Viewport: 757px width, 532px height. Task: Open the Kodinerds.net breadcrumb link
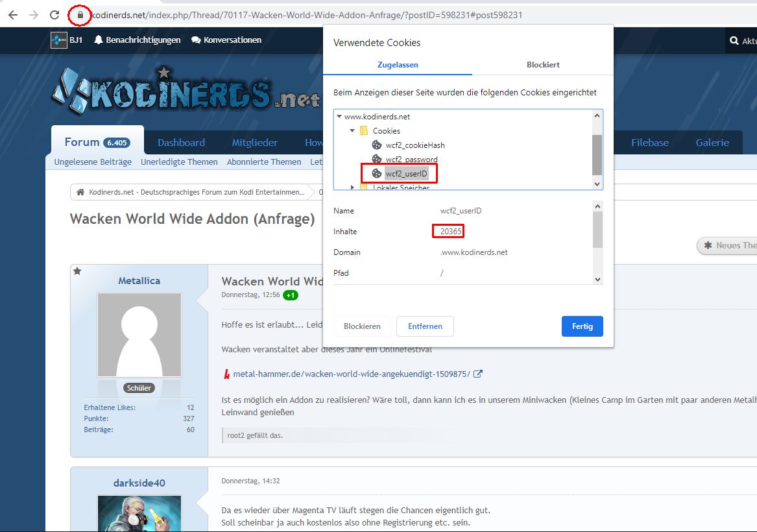click(197, 192)
